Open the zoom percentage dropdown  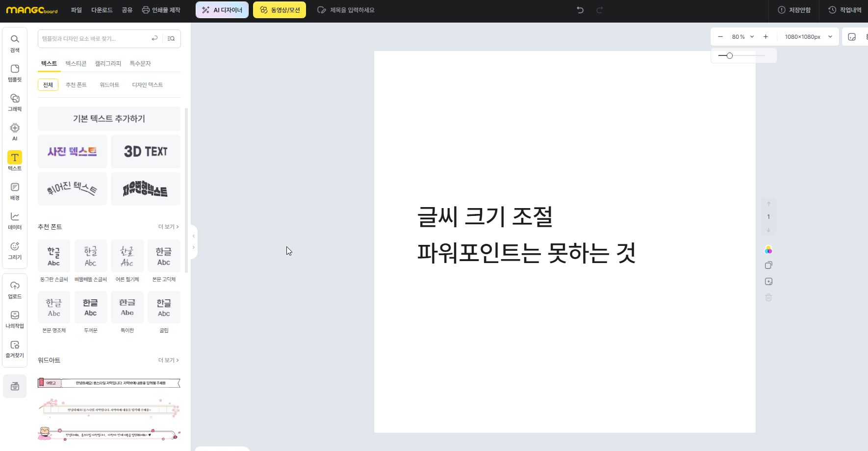click(742, 37)
